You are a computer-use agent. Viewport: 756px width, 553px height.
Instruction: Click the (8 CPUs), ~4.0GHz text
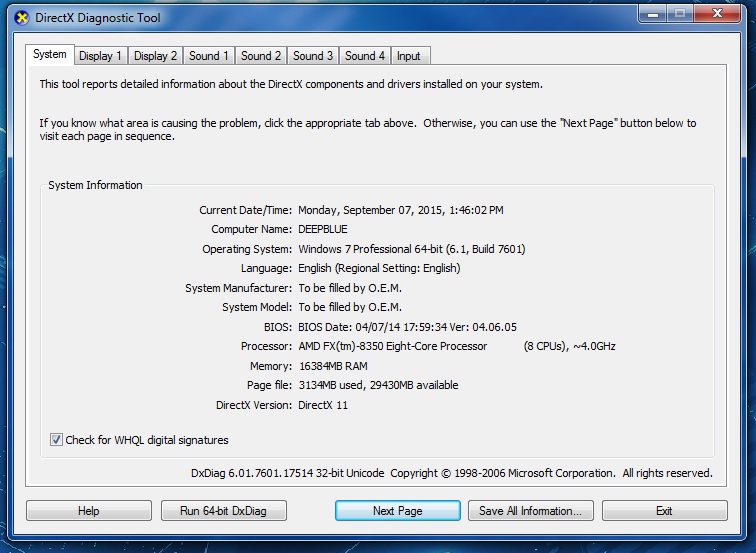pos(569,346)
